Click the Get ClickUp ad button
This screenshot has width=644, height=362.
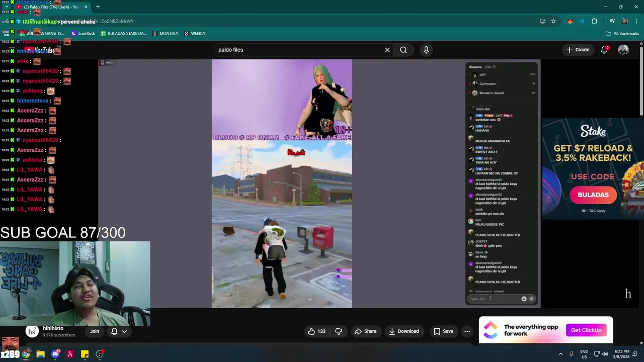pyautogui.click(x=586, y=330)
